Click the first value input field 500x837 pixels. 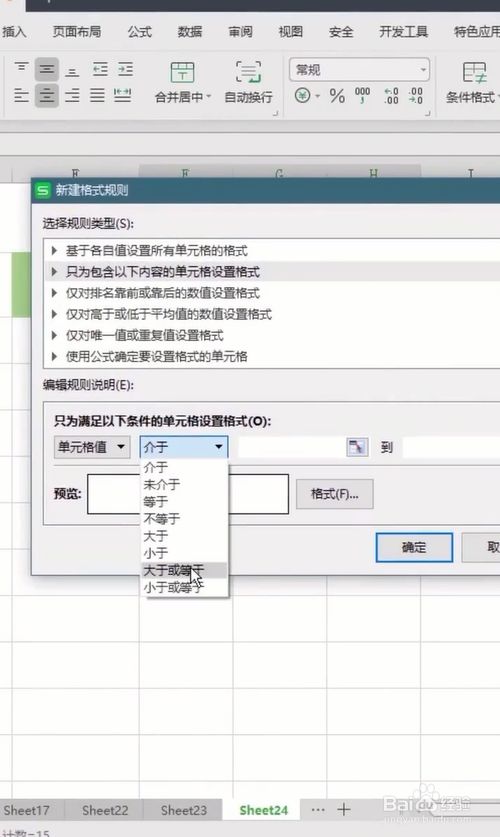tap(292, 447)
